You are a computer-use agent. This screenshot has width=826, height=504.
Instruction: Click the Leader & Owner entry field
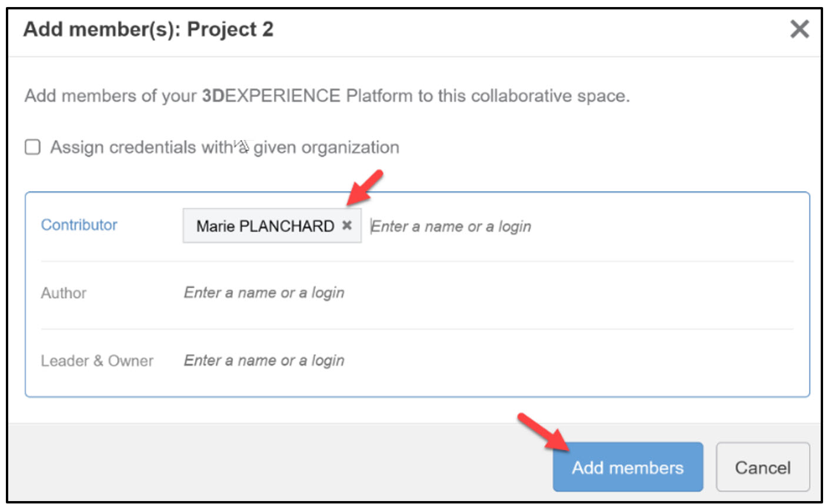point(264,360)
